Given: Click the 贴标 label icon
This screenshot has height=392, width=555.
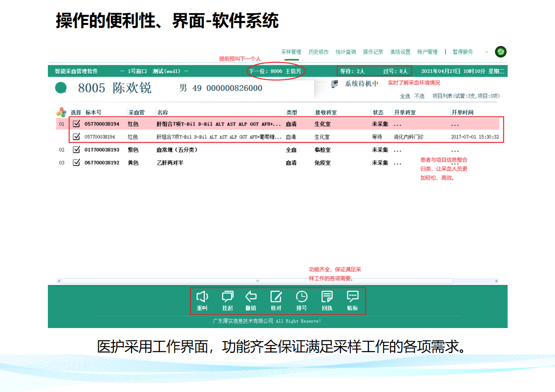Looking at the screenshot, I should 352,296.
